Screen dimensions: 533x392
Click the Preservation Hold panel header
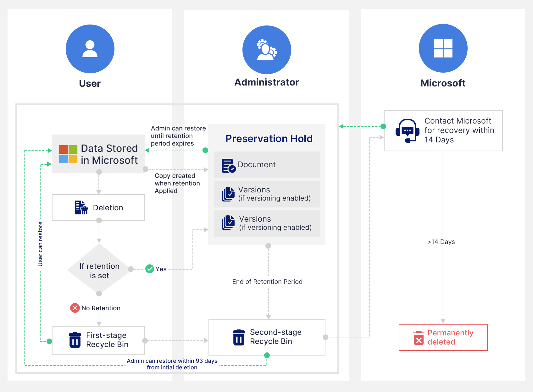click(269, 138)
